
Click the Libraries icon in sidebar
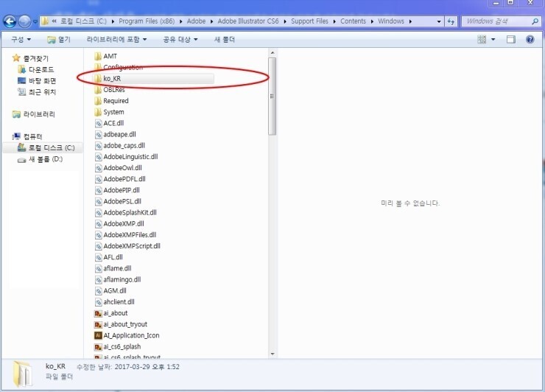[16, 114]
